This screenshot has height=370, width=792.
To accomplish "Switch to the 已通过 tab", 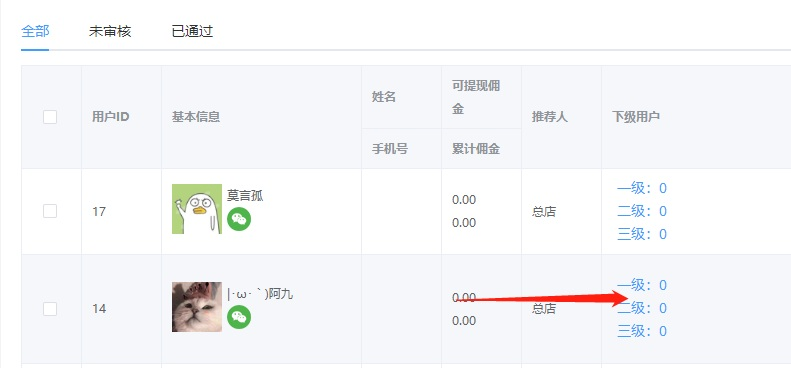I will pyautogui.click(x=192, y=31).
